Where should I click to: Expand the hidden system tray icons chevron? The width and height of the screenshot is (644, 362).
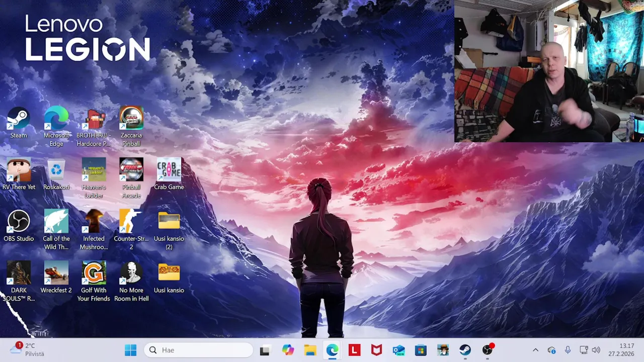(535, 350)
